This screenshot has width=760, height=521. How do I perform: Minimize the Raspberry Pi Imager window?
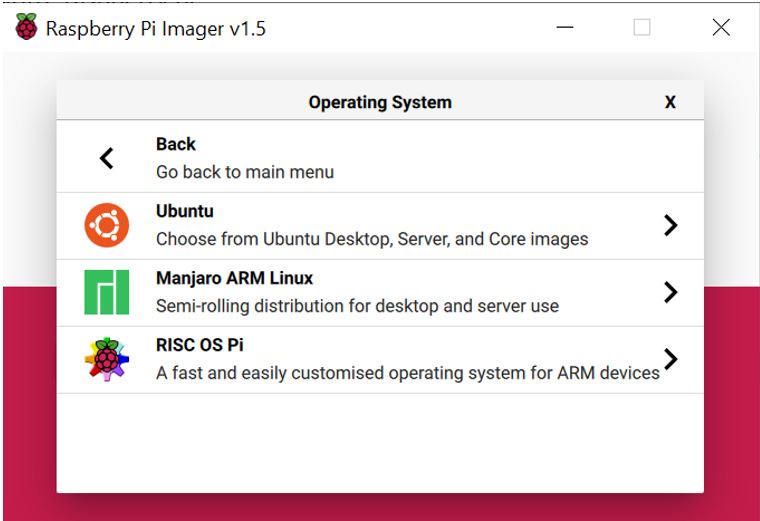(x=565, y=28)
